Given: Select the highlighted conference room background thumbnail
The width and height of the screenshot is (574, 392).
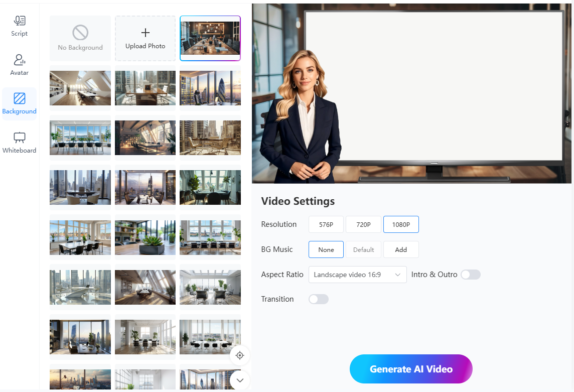Looking at the screenshot, I should (210, 38).
